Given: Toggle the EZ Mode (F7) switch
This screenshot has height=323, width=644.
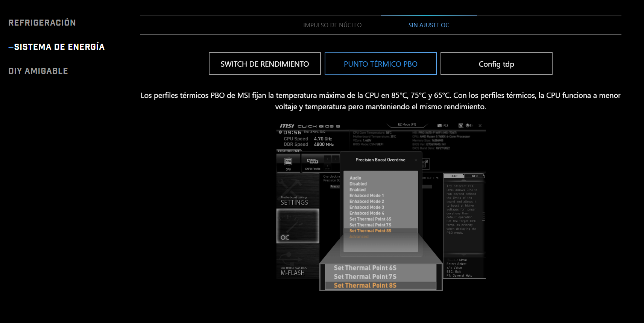Looking at the screenshot, I should click(407, 125).
